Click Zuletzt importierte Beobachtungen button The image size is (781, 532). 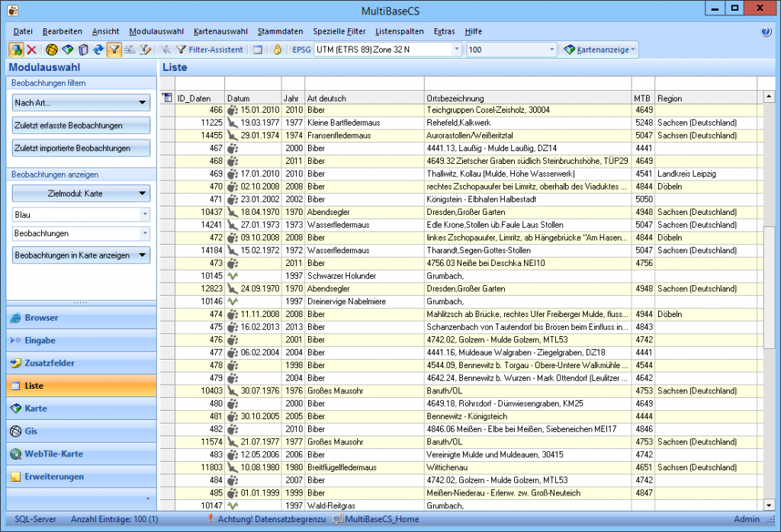tap(81, 149)
